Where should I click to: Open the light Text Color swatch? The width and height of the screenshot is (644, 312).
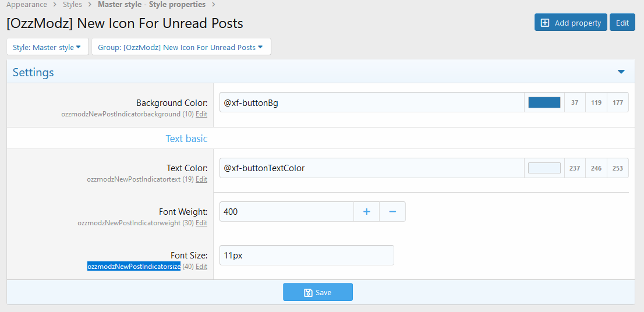pyautogui.click(x=544, y=168)
